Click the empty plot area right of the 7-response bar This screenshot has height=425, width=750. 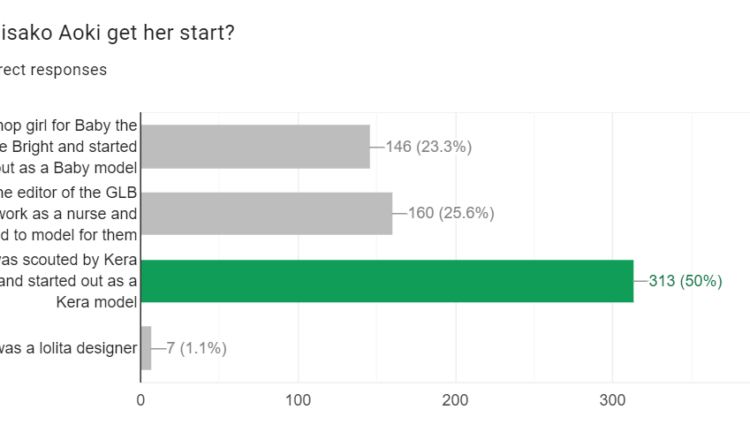(x=450, y=348)
